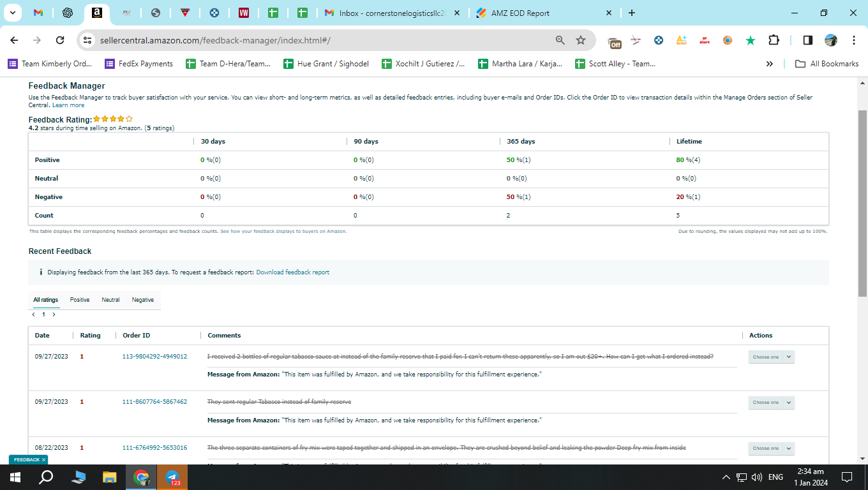Select the Negative feedback tab
Screen dimensions: 868x490
click(x=143, y=300)
